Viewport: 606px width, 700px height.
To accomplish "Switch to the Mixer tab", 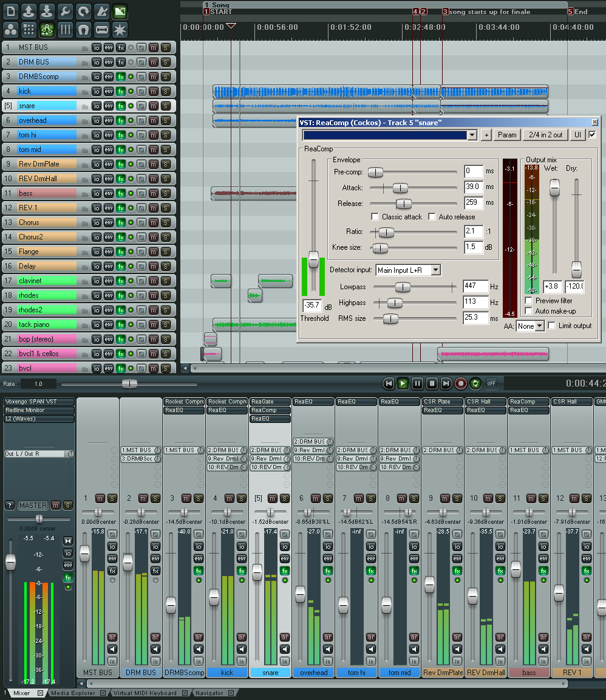I will [x=21, y=693].
